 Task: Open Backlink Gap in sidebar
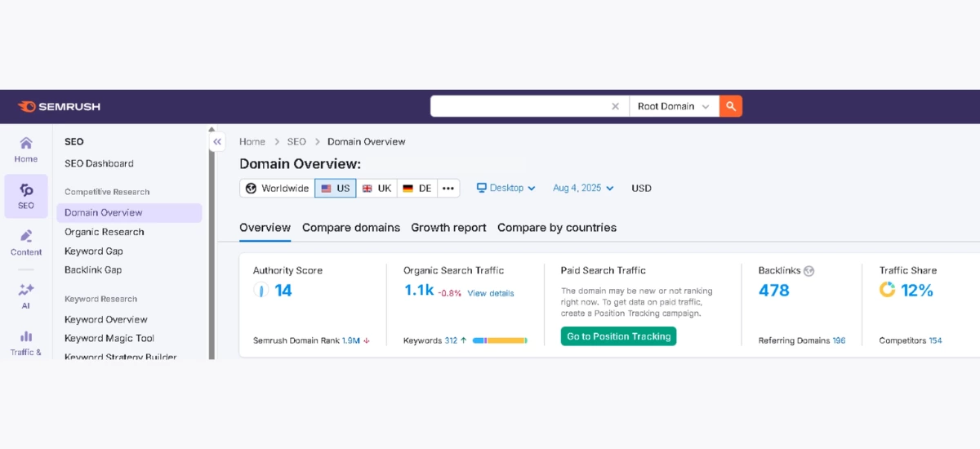coord(93,270)
